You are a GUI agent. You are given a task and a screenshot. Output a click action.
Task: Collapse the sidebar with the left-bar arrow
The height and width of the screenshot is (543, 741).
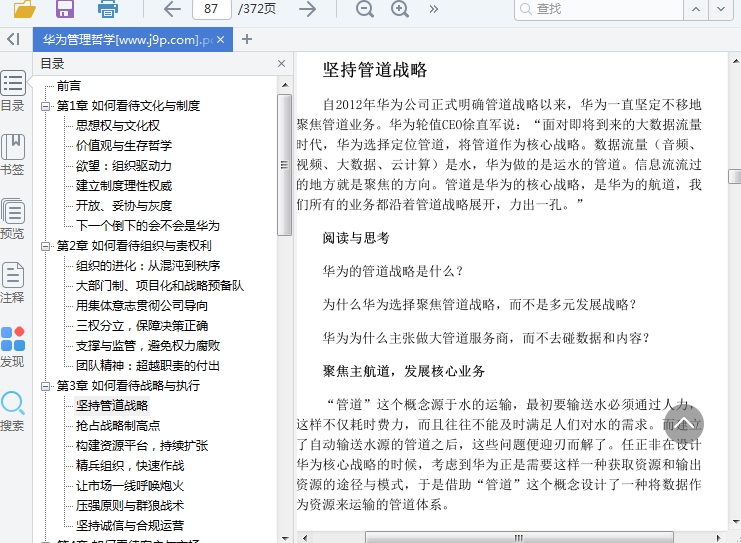[13, 39]
